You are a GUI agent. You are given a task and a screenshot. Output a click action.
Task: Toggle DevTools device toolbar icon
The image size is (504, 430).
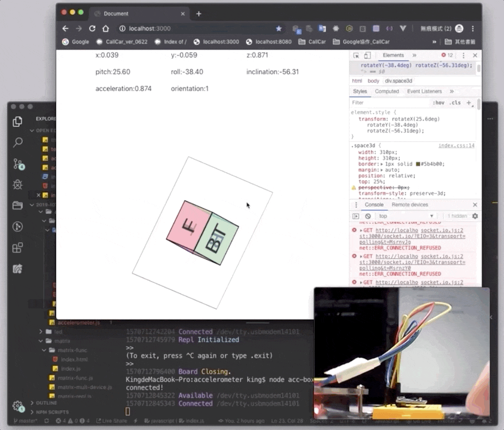click(x=367, y=55)
